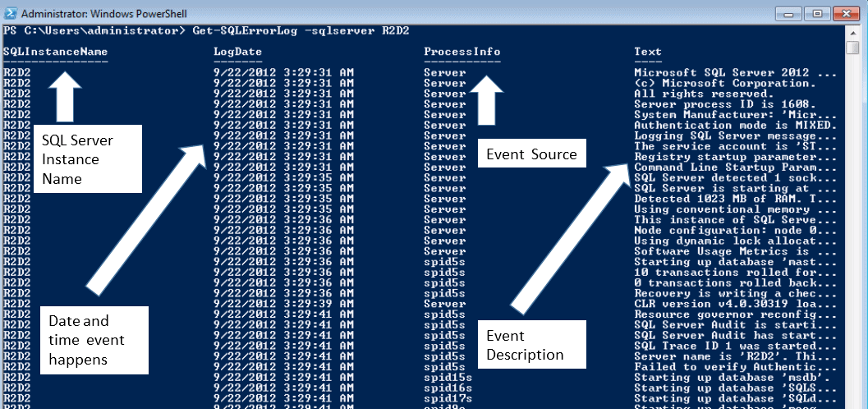Click 'SQL Server Audit is starti...' line
Image resolution: width=868 pixels, height=413 pixels.
735,325
